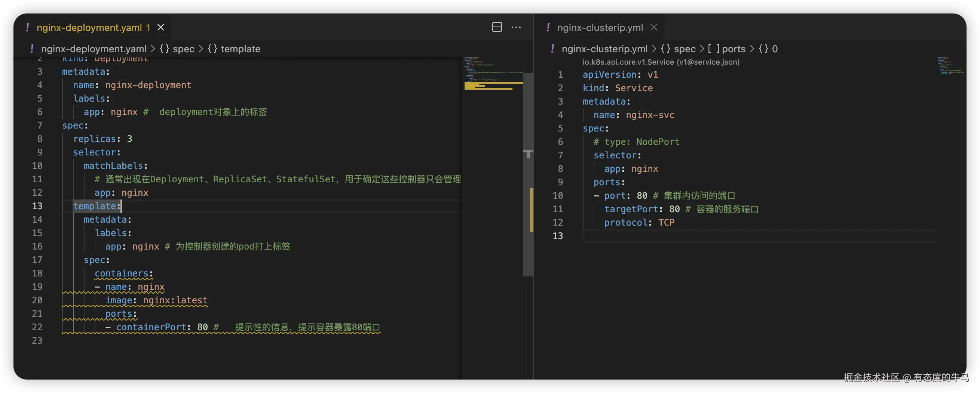
Task: Click line number 22 in the left gutter
Action: pos(37,327)
